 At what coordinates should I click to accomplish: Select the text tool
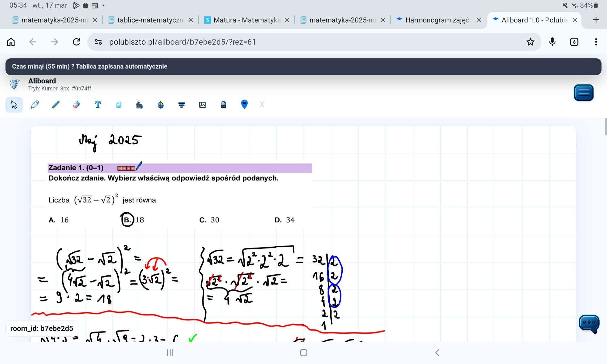98,105
